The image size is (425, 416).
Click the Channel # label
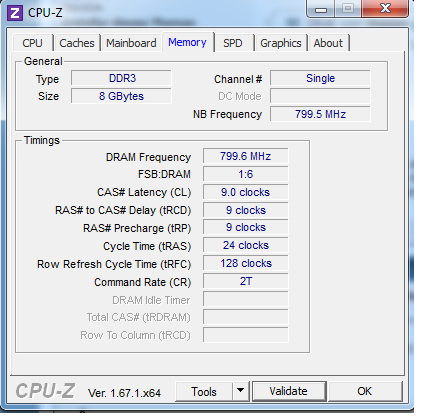click(x=238, y=79)
